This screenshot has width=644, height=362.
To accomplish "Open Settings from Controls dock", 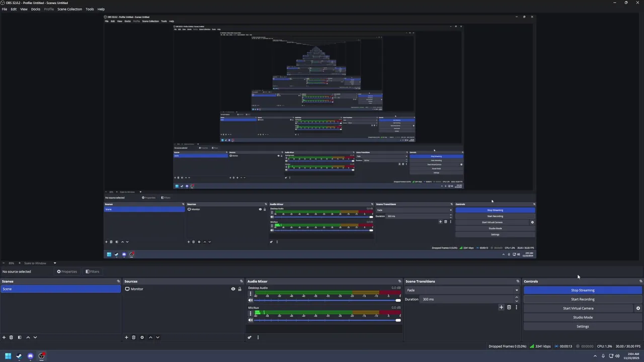I will tap(583, 326).
